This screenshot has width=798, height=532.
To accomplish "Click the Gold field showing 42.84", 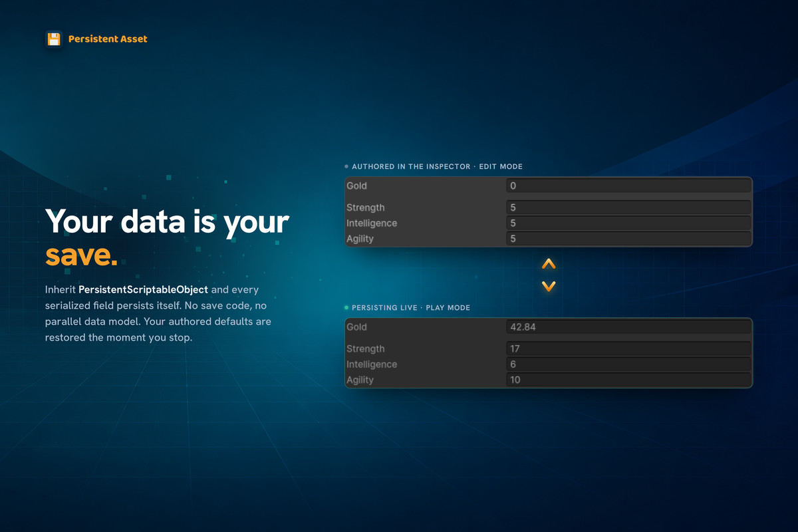I will click(x=628, y=327).
